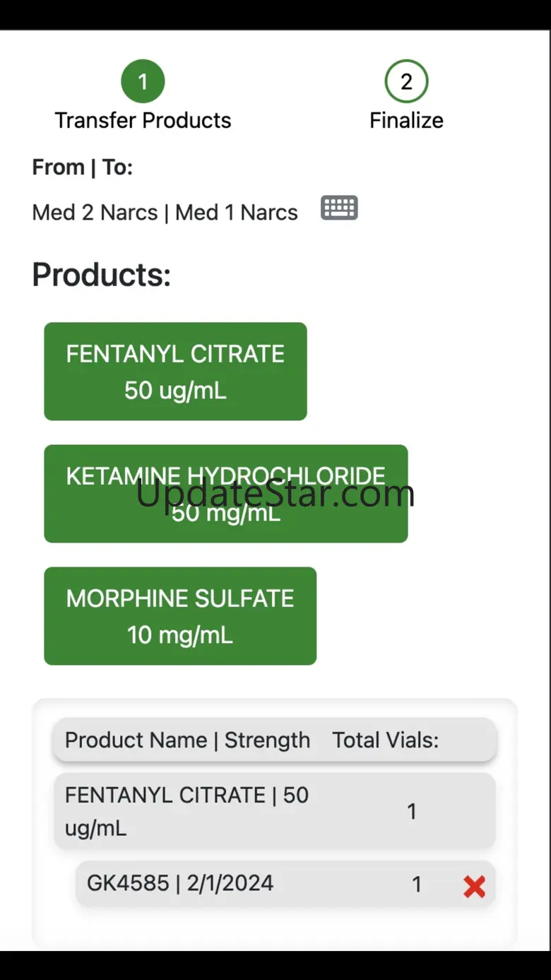The height and width of the screenshot is (980, 551).
Task: Click the Product Name | Strength header
Action: pos(187,740)
